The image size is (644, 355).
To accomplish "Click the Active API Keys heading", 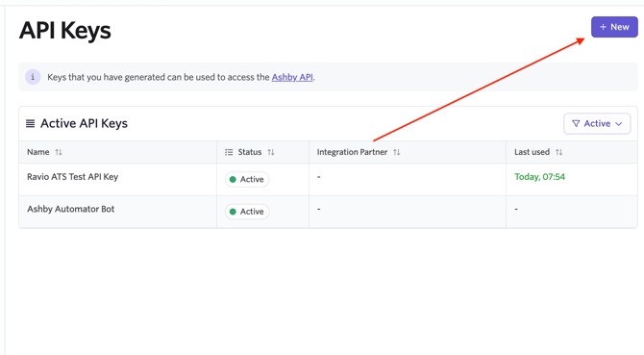I will [84, 124].
